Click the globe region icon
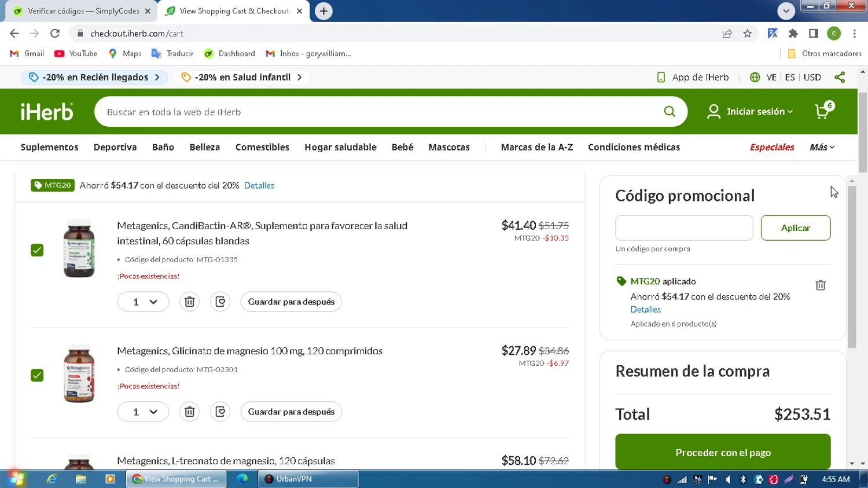Image resolution: width=868 pixels, height=488 pixels. click(755, 77)
